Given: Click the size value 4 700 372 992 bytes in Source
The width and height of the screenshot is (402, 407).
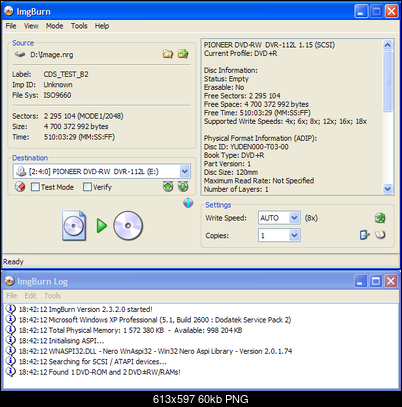Looking at the screenshot, I should click(76, 126).
